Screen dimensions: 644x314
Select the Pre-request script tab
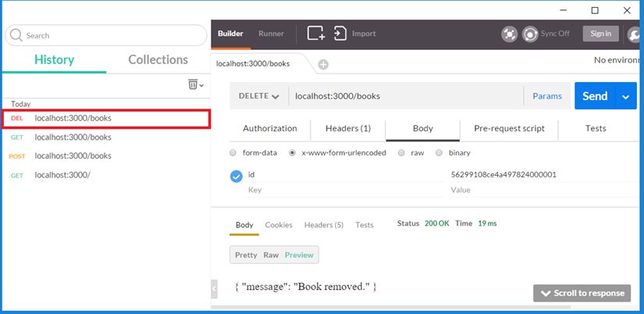[x=509, y=129]
